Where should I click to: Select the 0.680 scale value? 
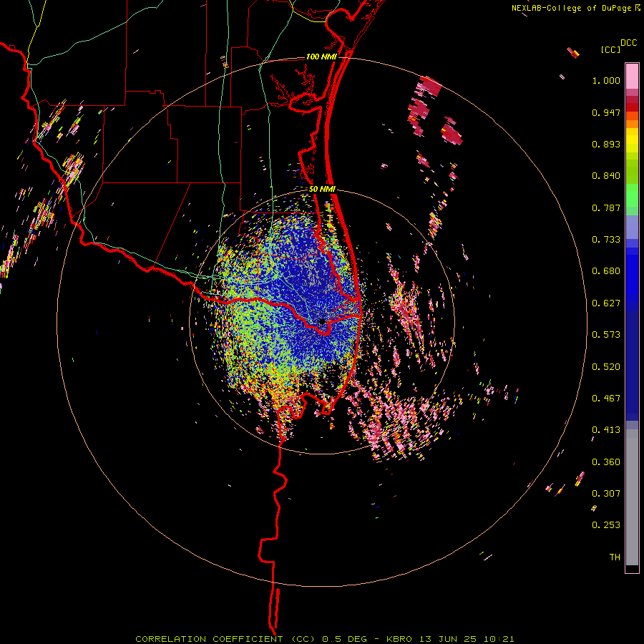(x=606, y=271)
